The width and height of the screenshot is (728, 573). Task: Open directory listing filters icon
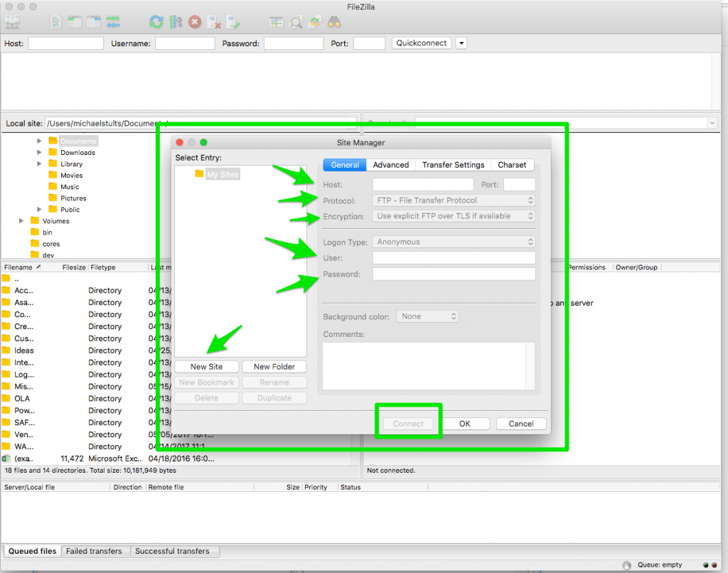tap(277, 22)
